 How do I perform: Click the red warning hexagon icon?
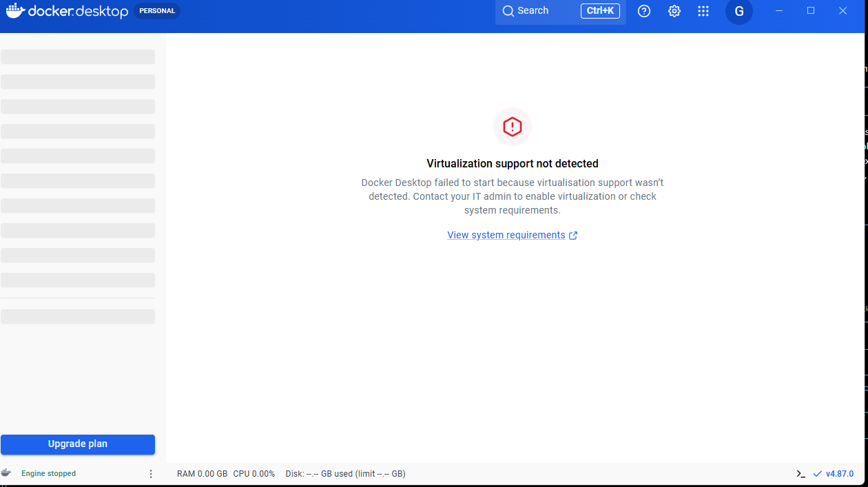pos(513,127)
